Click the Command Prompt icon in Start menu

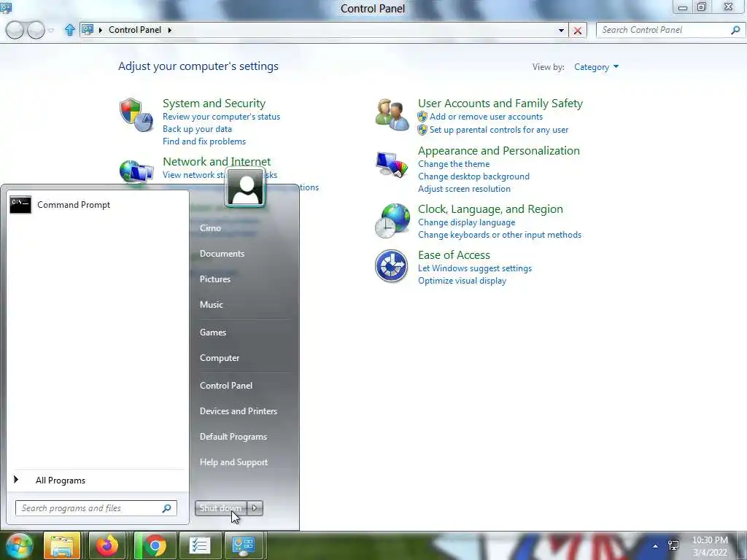[20, 205]
